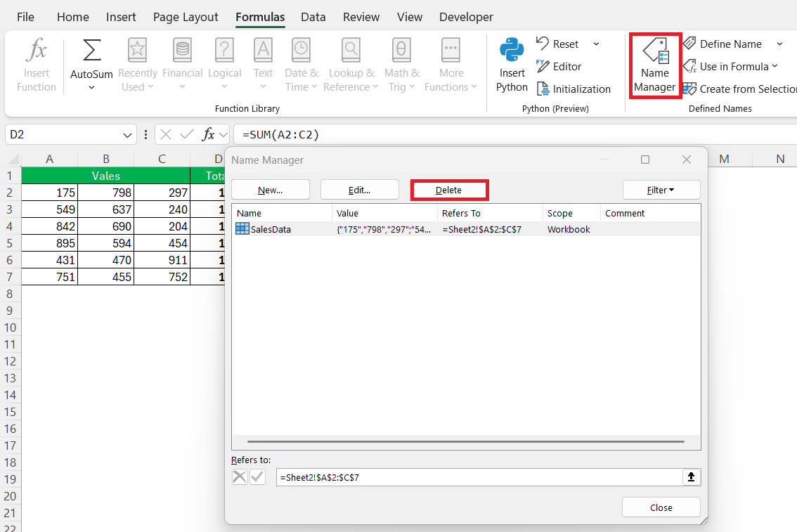Viewport: 797px width, 532px height.
Task: Expand the fx dropdown in formula bar
Action: pos(223,135)
